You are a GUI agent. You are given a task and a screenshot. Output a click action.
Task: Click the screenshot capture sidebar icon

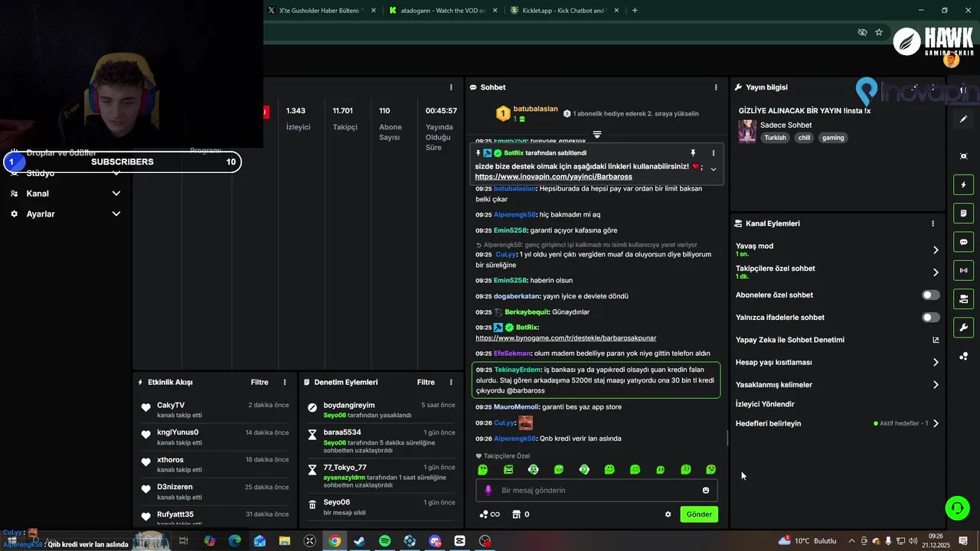pos(963,156)
